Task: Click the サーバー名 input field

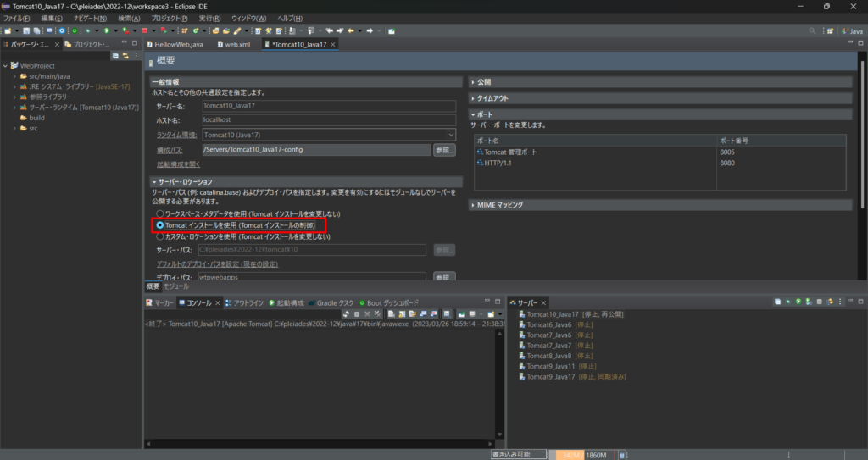Action: [x=328, y=106]
